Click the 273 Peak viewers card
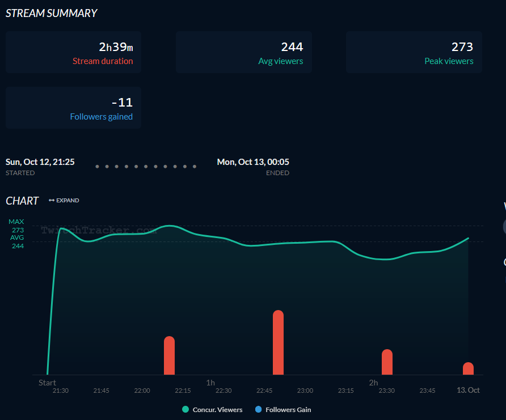 point(414,52)
